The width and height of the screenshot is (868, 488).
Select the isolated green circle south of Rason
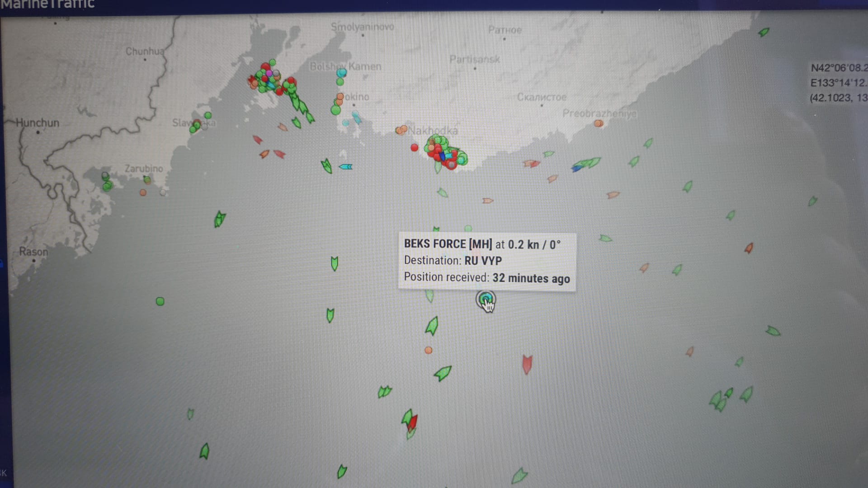[x=160, y=301]
